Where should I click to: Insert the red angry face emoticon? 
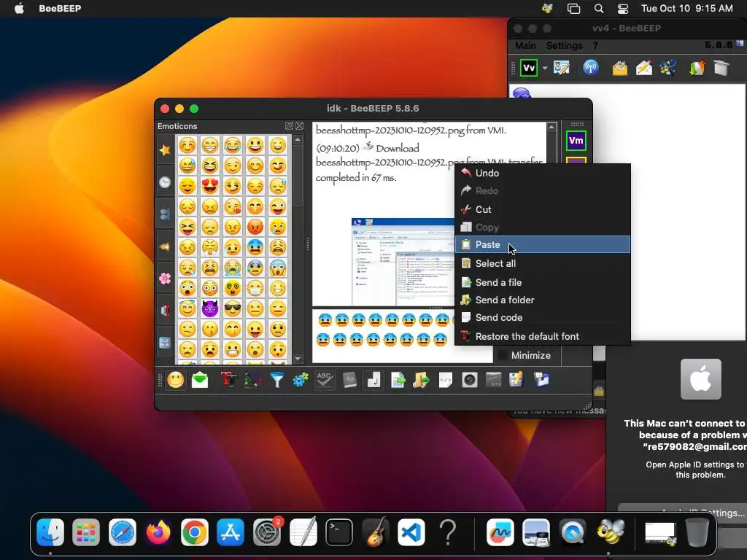(255, 227)
